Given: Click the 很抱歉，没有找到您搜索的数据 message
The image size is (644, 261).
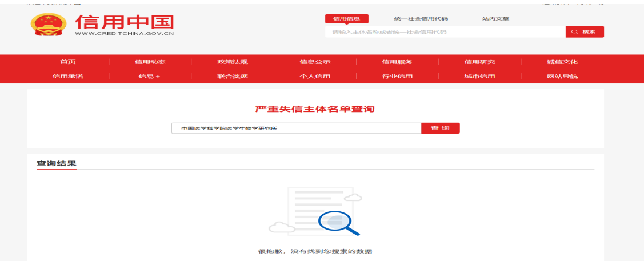Looking at the screenshot, I should [x=315, y=251].
